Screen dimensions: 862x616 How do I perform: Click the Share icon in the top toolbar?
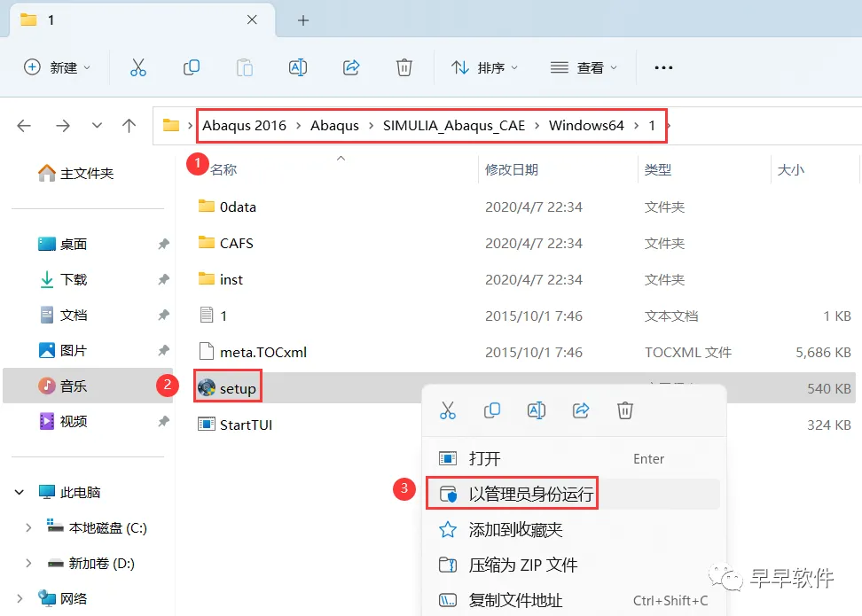coord(350,67)
